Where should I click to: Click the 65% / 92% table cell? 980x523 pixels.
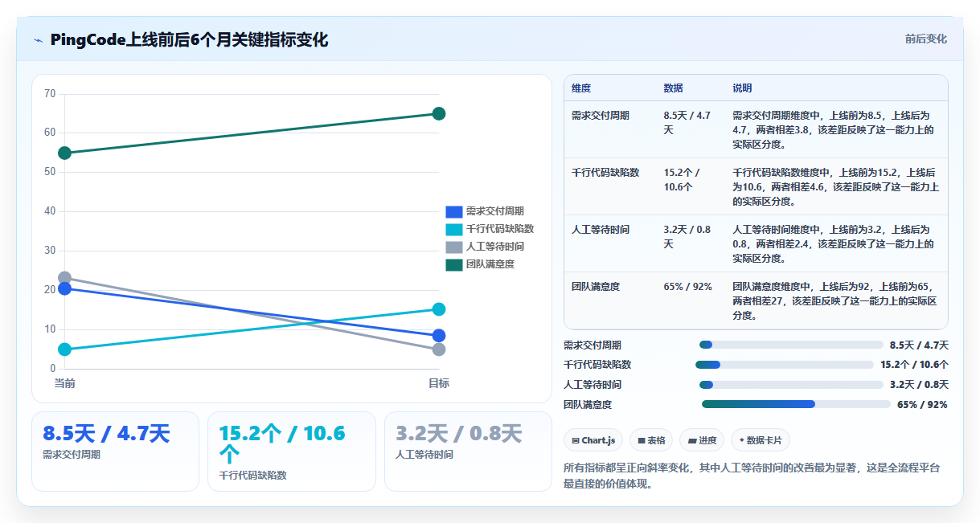[x=687, y=287]
